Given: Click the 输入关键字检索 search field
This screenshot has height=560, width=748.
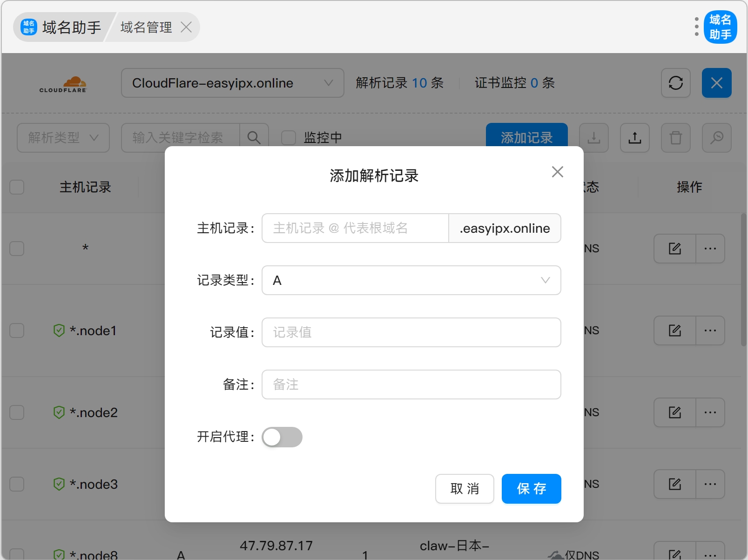Looking at the screenshot, I should 181,138.
